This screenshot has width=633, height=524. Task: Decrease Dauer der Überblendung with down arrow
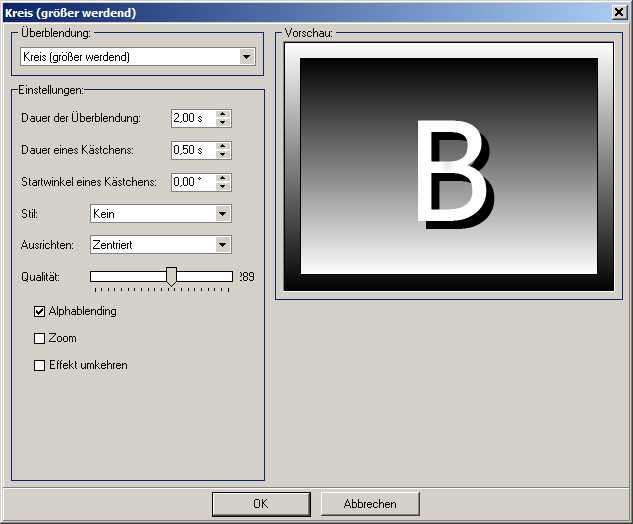[x=224, y=123]
